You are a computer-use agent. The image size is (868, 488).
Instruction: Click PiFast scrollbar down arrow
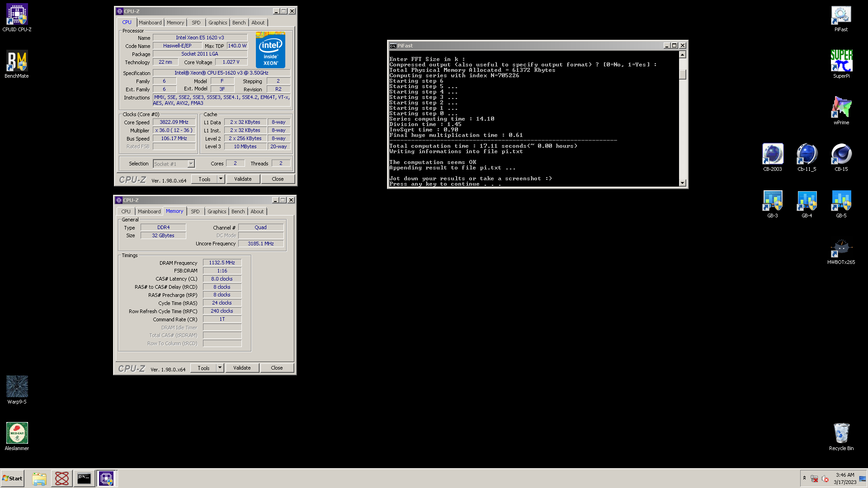[x=682, y=183]
